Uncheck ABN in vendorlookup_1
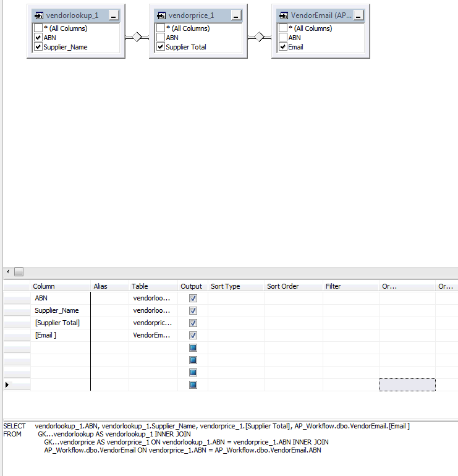The width and height of the screenshot is (458, 476). click(x=38, y=38)
